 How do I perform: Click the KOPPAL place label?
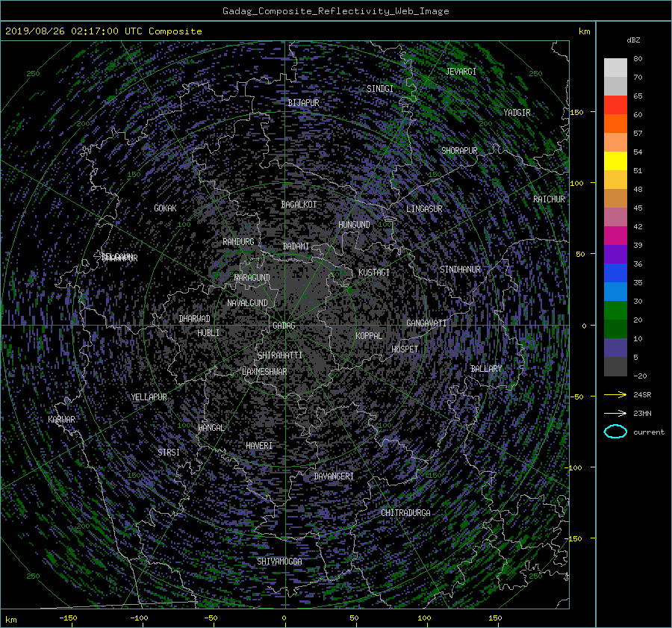click(x=369, y=336)
